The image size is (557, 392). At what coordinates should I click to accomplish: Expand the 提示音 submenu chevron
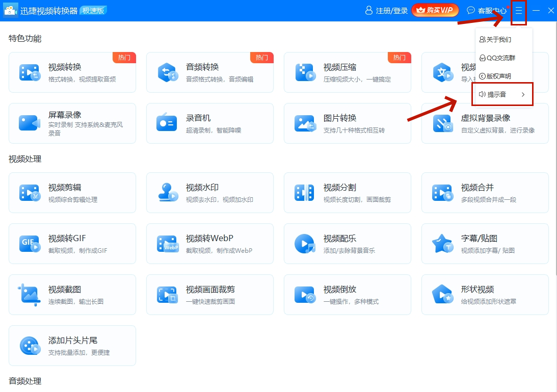click(x=523, y=94)
